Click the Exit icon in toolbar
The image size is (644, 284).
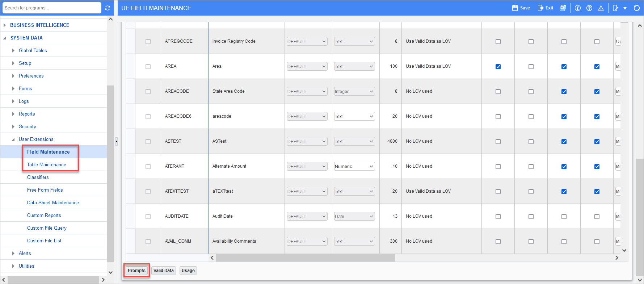(x=540, y=8)
